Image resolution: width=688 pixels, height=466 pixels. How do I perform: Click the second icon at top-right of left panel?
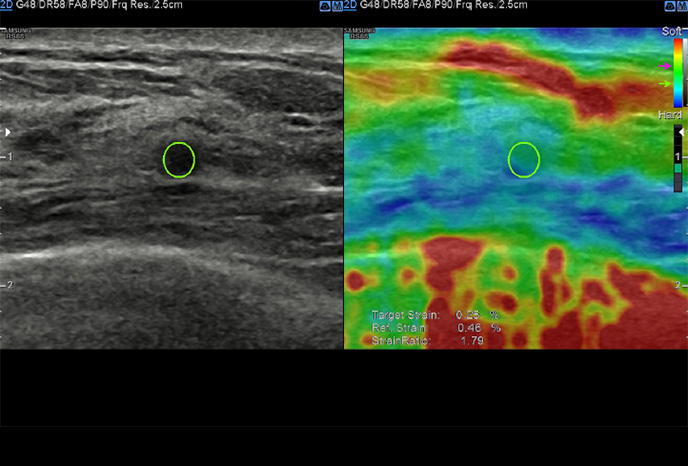click(336, 5)
